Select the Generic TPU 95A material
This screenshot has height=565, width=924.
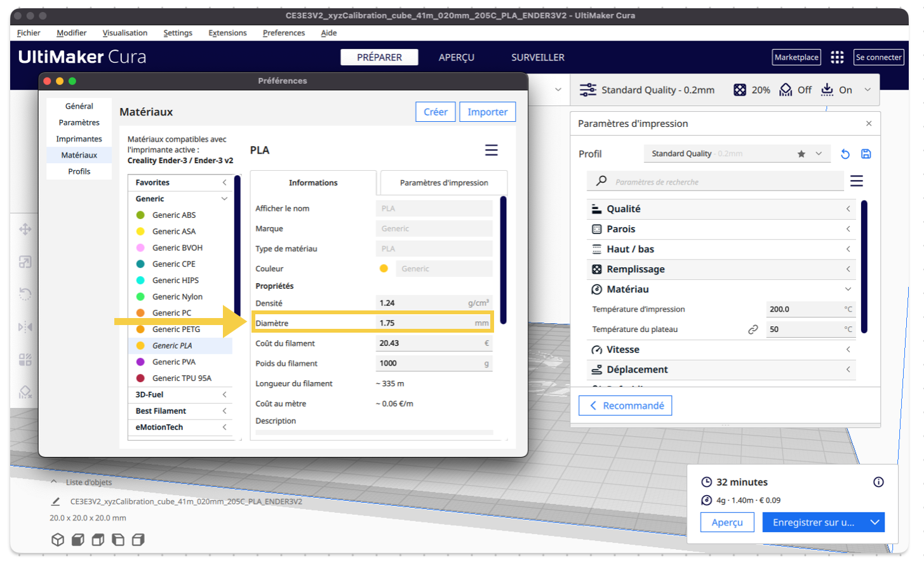coord(180,378)
